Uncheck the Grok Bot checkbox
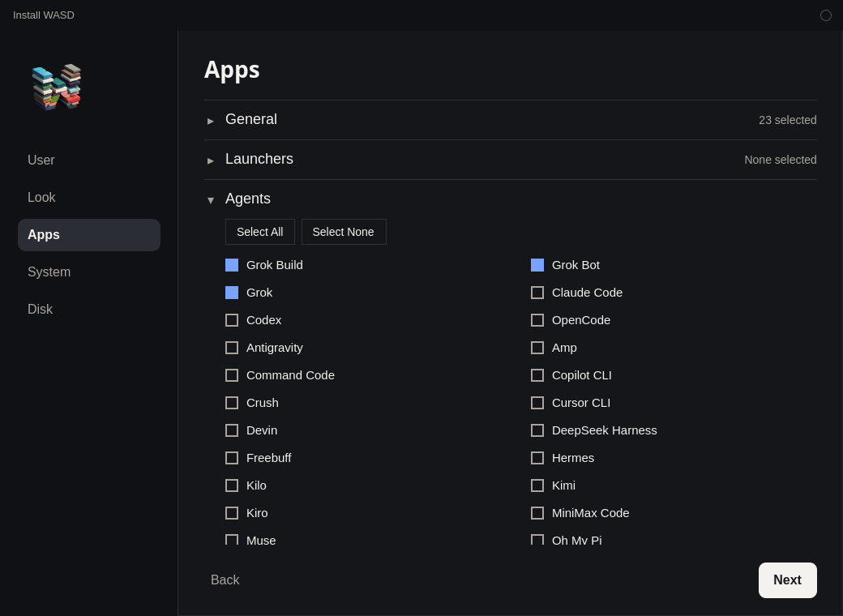The image size is (843, 616). pyautogui.click(x=537, y=265)
